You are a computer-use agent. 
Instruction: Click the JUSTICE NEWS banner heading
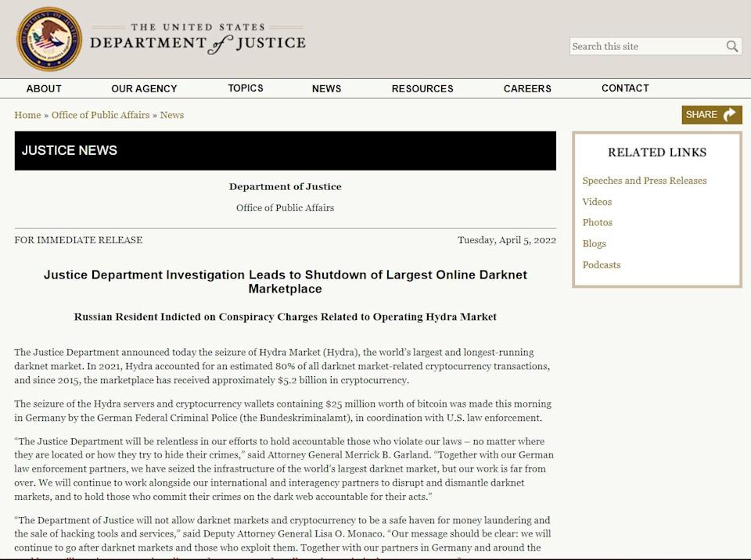(x=70, y=150)
